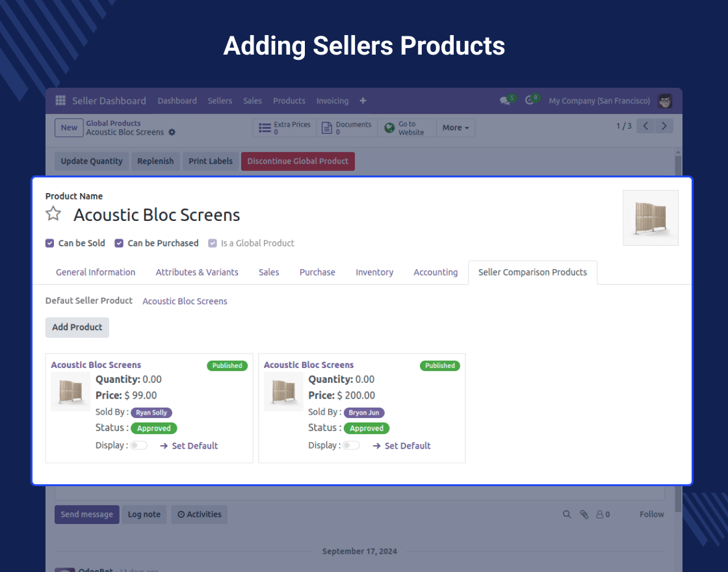Mark product favorite with star icon
This screenshot has width=728, height=572.
click(53, 214)
